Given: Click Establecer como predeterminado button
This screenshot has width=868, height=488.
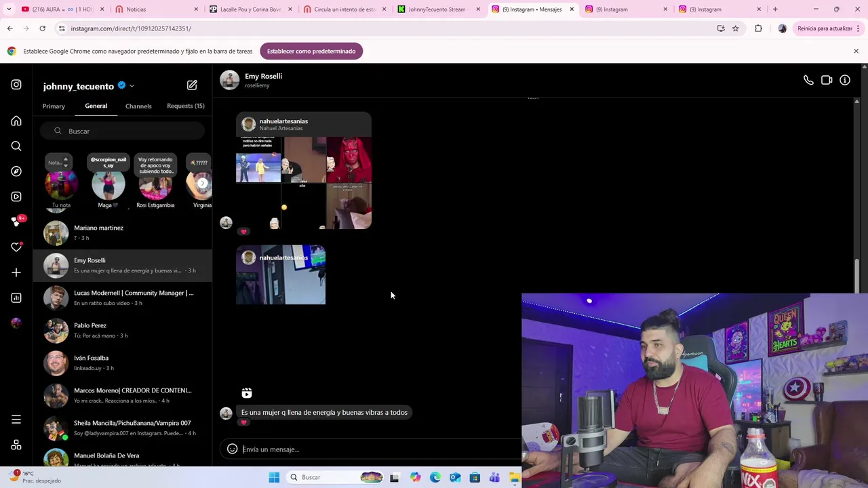Looking at the screenshot, I should pyautogui.click(x=311, y=51).
